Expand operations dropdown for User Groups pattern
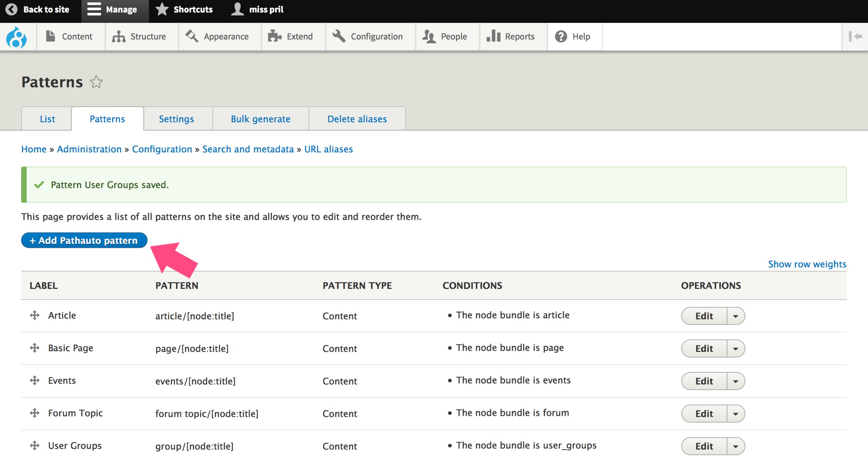The height and width of the screenshot is (460, 868). click(736, 446)
